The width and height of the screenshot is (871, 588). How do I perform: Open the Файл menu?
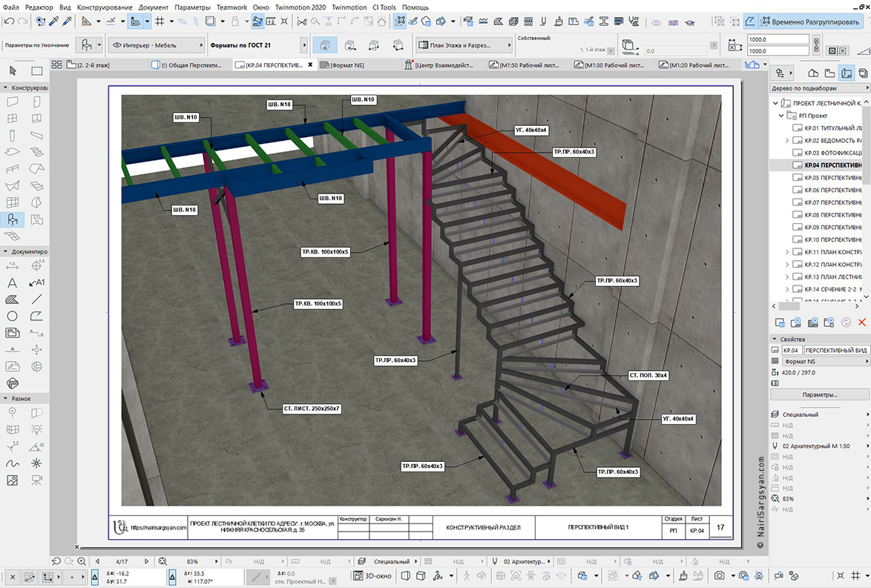(x=10, y=7)
